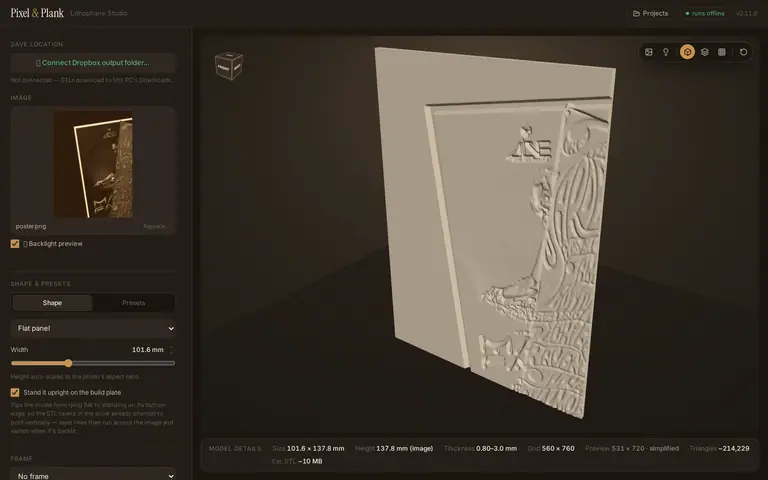Click the 'runs offline' status badge

(705, 13)
